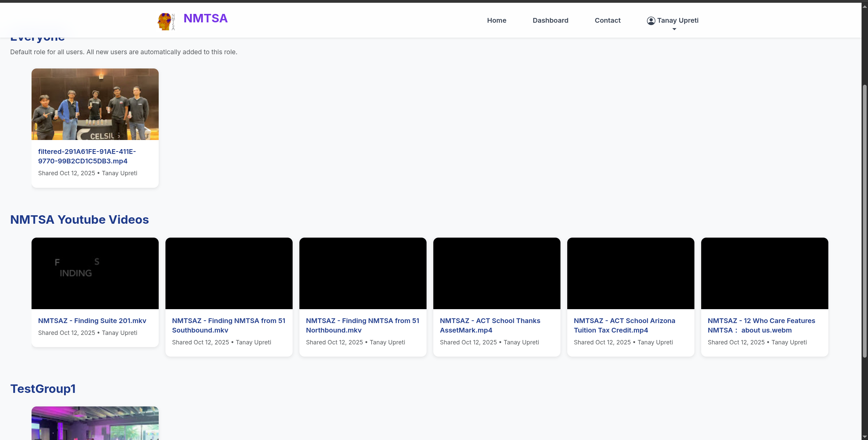Screen dimensions: 868x440
Task: Open filtered-291A61FE video title link
Action: point(87,156)
